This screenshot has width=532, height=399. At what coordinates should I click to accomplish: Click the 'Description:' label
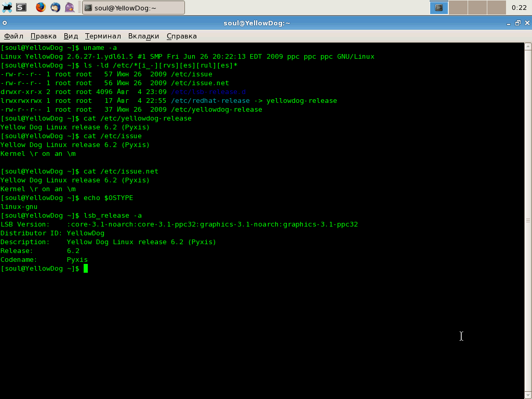[25, 242]
